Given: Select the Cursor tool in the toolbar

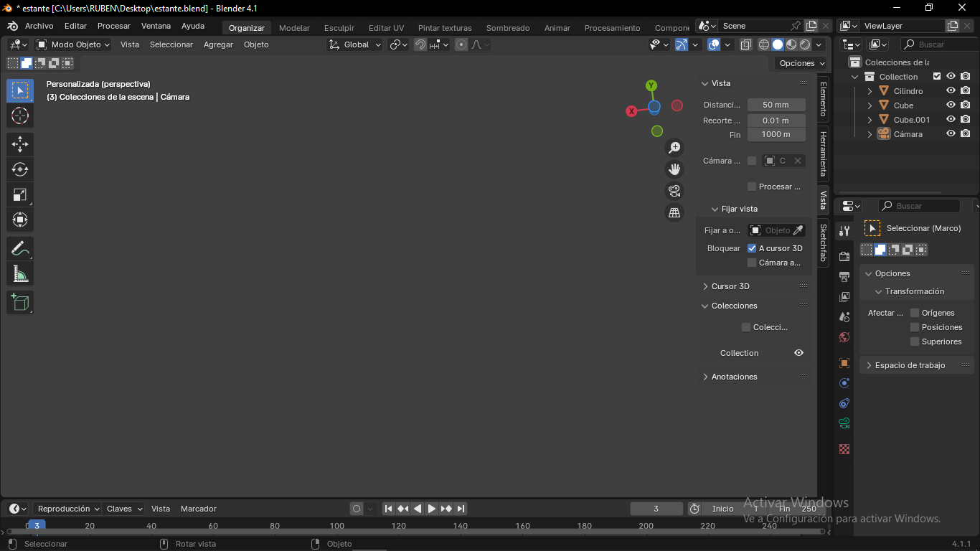Looking at the screenshot, I should [20, 116].
